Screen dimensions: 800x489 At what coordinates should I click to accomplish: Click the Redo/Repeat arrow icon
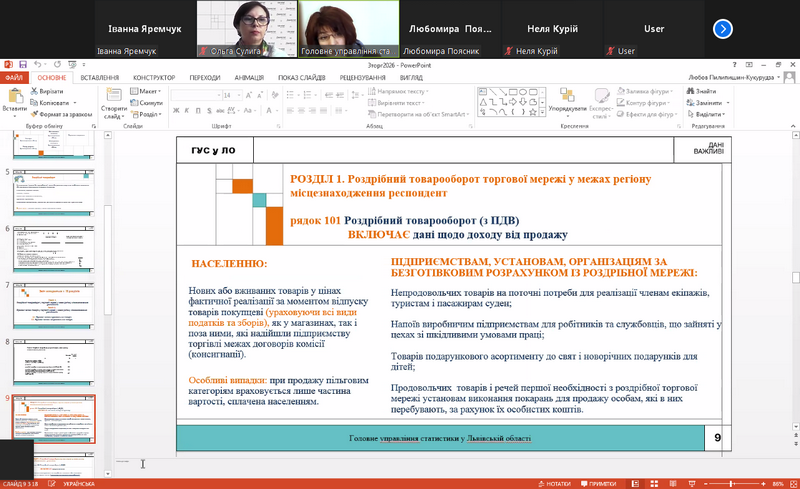(x=57, y=64)
